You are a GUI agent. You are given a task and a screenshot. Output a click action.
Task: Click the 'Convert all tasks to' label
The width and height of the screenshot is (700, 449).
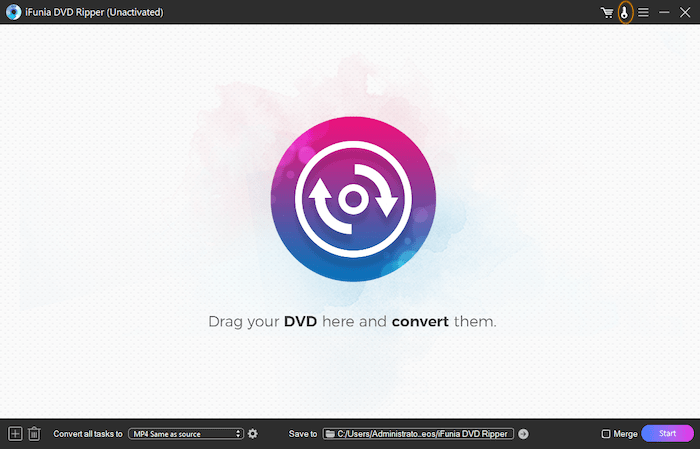[x=88, y=433]
